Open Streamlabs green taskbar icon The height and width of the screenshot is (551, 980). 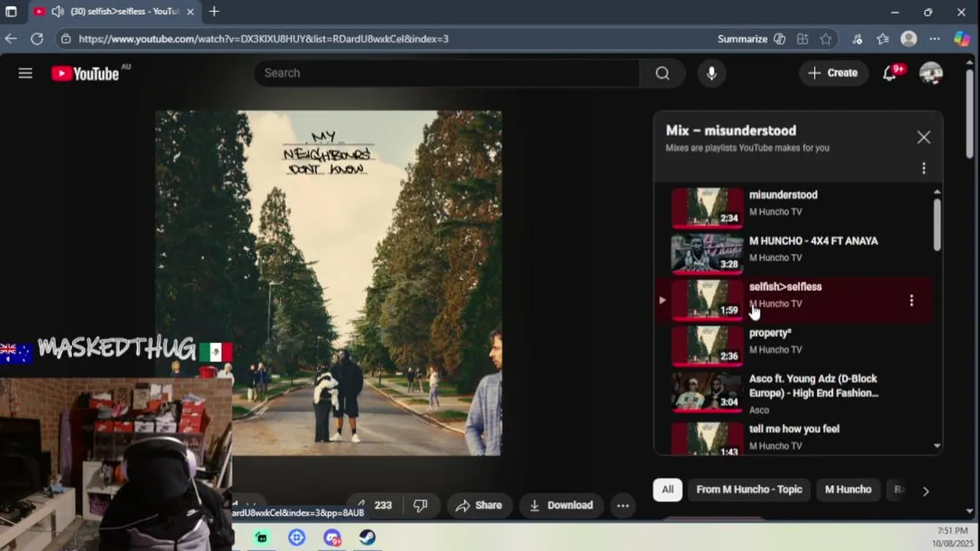pyautogui.click(x=262, y=537)
